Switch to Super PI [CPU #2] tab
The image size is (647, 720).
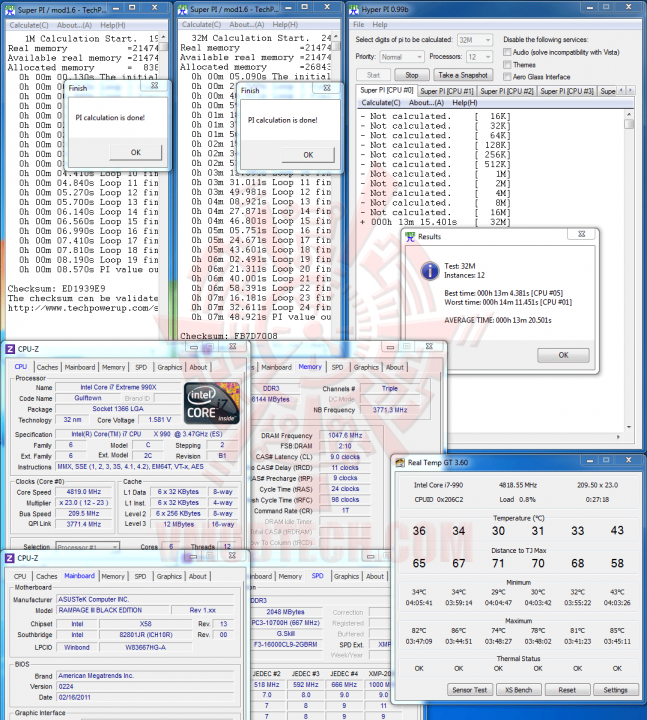[506, 91]
